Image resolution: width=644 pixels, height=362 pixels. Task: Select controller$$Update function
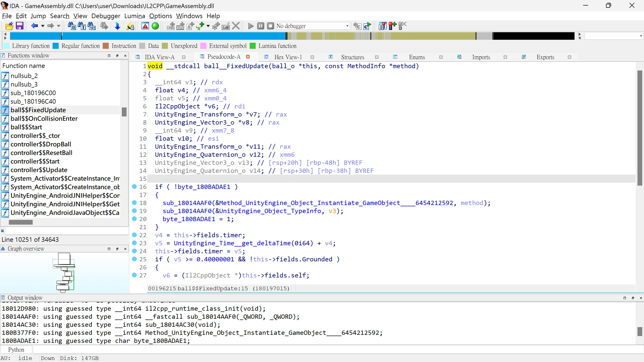60,170
